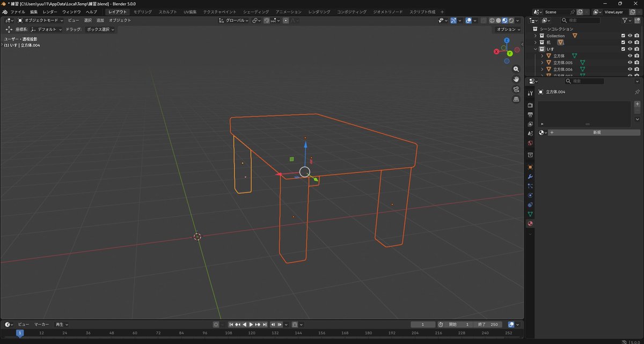The height and width of the screenshot is (344, 644).
Task: Expand the 立方体.005 object row
Action: pyautogui.click(x=542, y=62)
